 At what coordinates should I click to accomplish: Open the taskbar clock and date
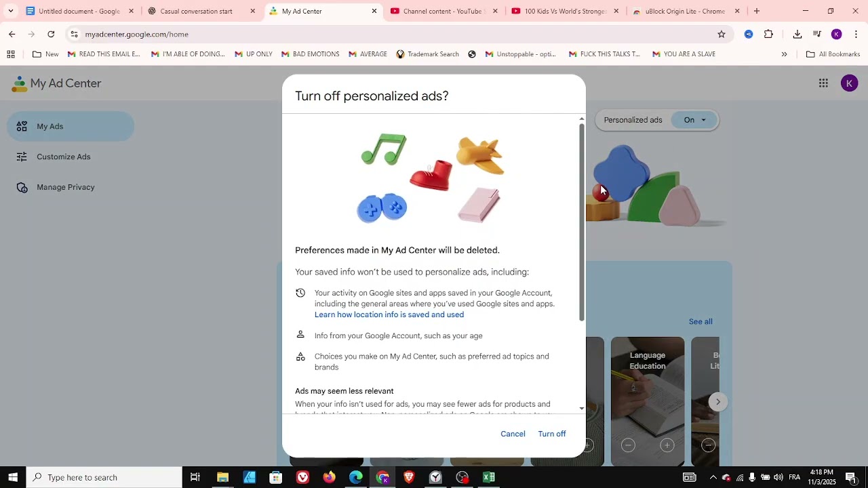tap(822, 477)
